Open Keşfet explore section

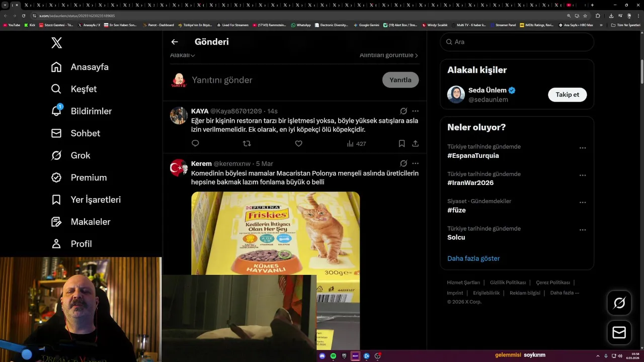(x=74, y=89)
